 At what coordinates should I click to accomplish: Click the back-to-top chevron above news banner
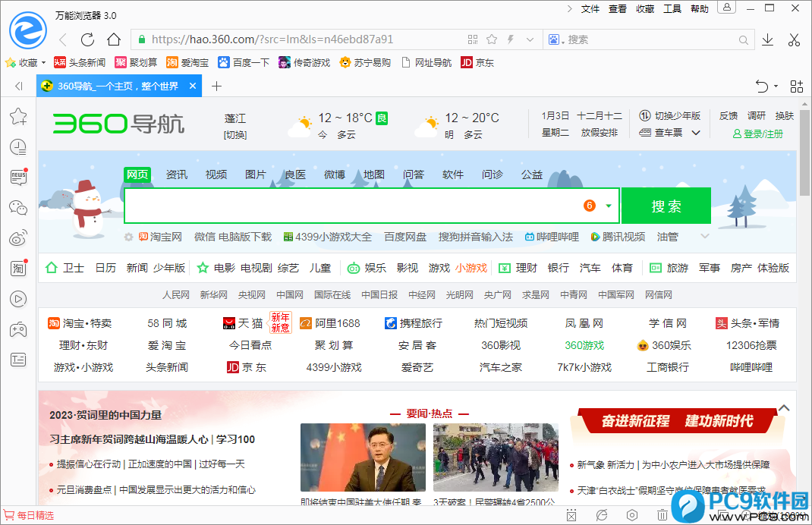tap(784, 408)
